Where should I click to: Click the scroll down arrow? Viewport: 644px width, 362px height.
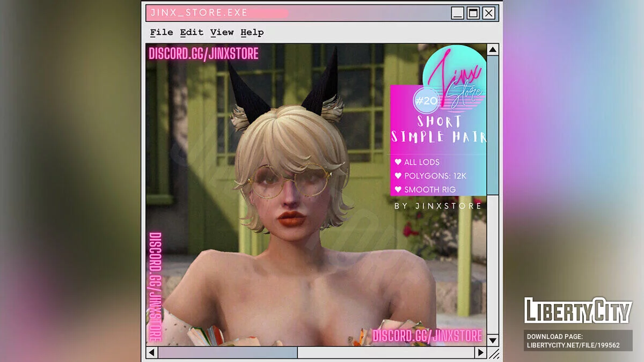click(493, 340)
